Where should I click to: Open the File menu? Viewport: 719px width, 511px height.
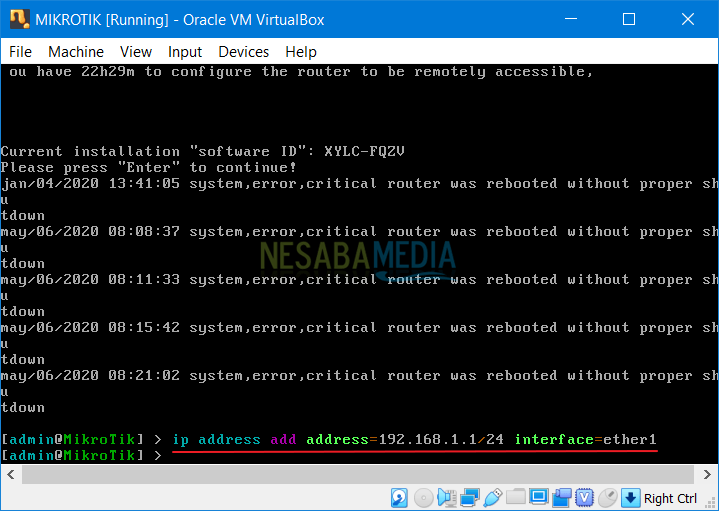coord(20,52)
